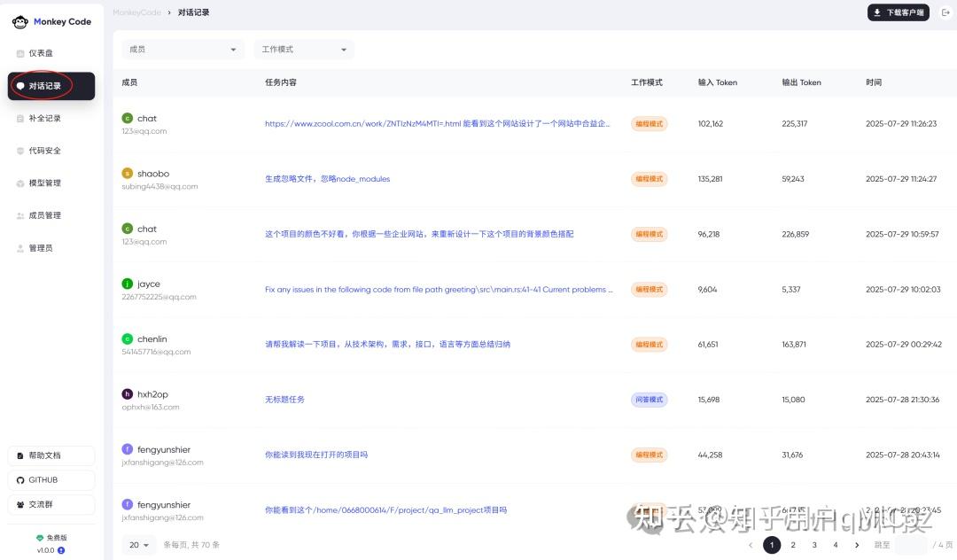Select the highlighted 对话记录 sidebar menu item
Image resolution: width=957 pixels, height=560 pixels.
coord(49,86)
